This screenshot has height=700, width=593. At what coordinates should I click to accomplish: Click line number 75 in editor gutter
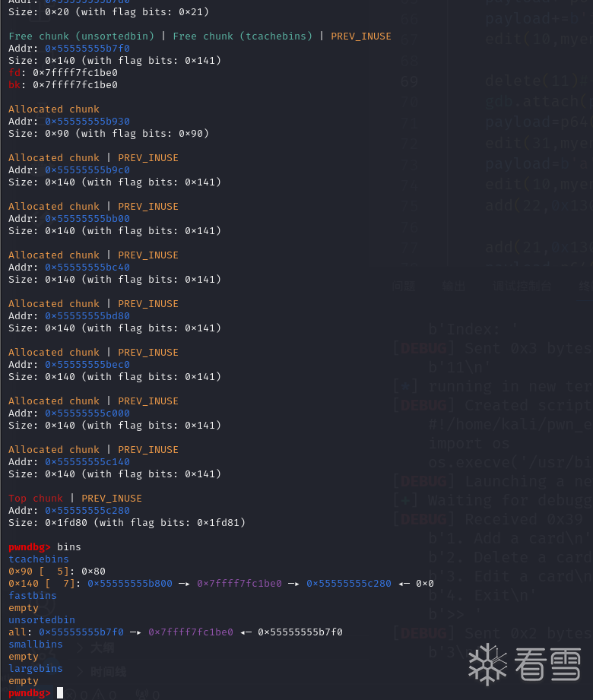410,206
